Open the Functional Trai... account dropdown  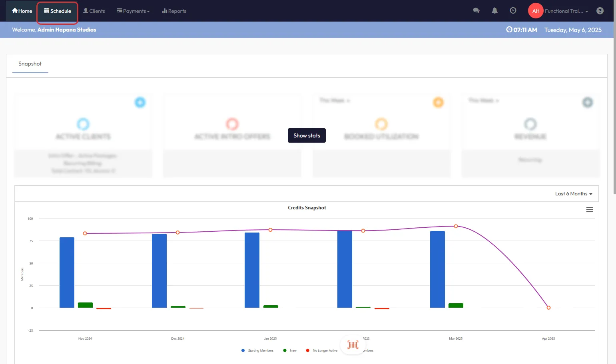(x=566, y=11)
